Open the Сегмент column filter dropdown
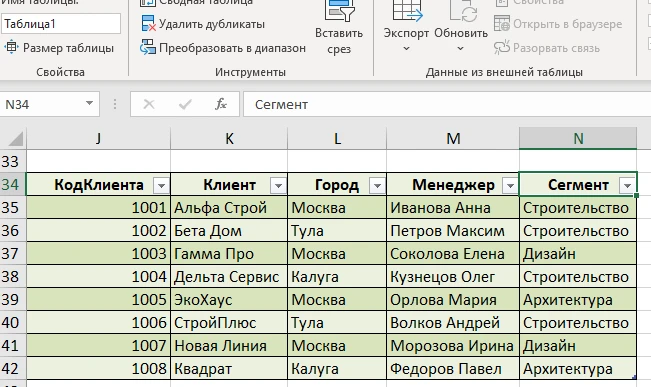 [627, 186]
